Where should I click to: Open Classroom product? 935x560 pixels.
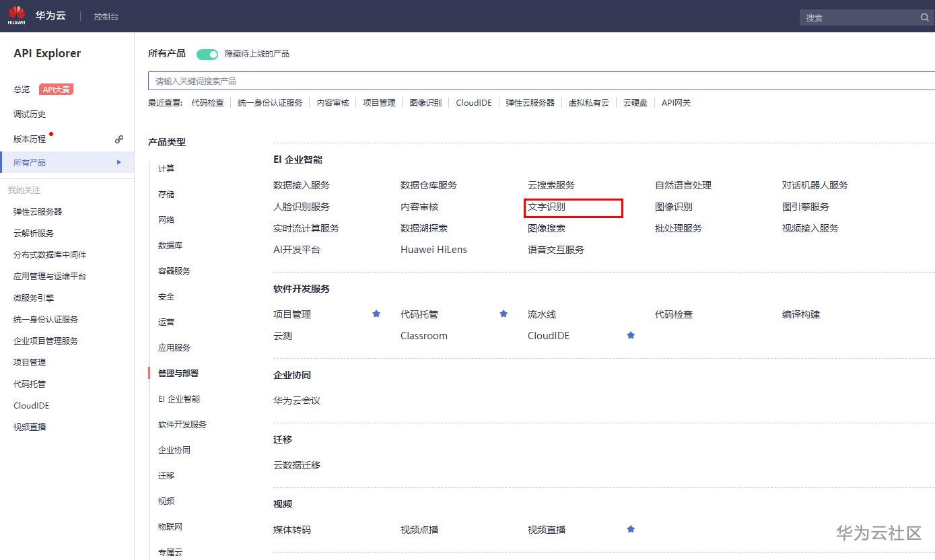(424, 336)
